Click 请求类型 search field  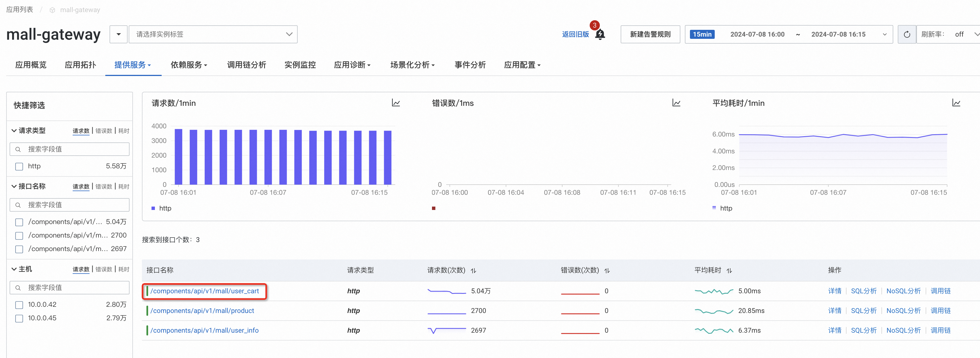coord(70,149)
